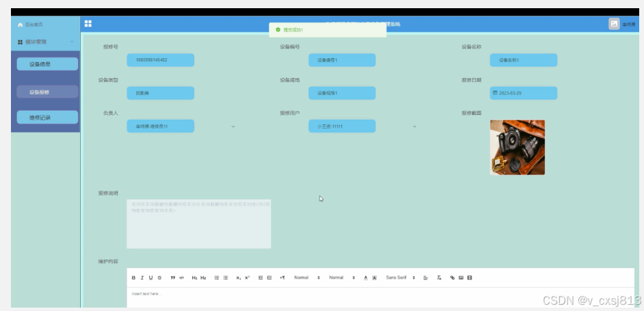Expand the 负责人 dropdown arrow
The width and height of the screenshot is (644, 311).
pos(233,126)
